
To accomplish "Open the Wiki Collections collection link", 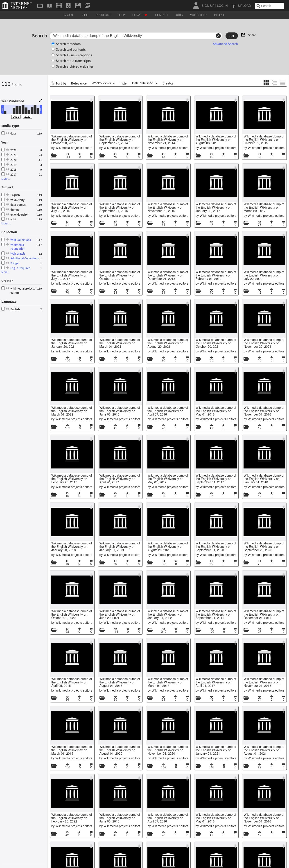I will pyautogui.click(x=20, y=240).
